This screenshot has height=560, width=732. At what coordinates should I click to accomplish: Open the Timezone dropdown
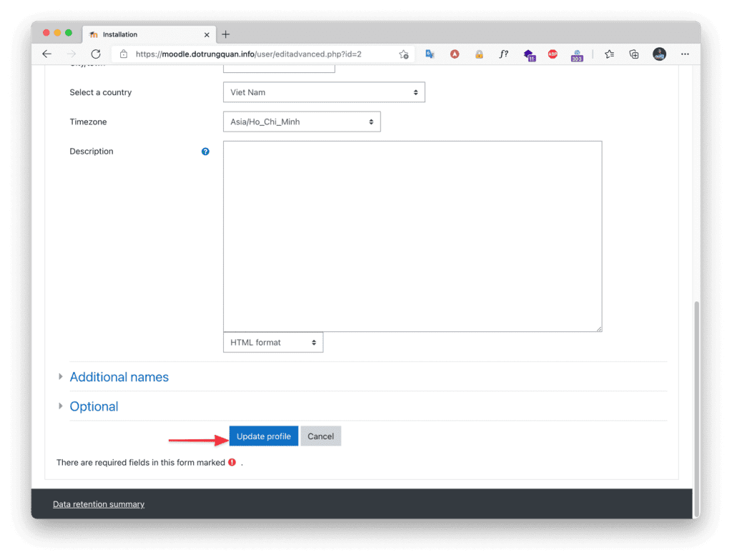pyautogui.click(x=302, y=122)
